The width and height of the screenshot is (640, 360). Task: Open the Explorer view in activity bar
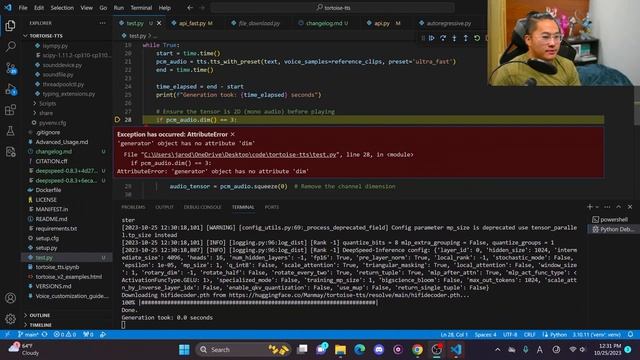(10, 25)
